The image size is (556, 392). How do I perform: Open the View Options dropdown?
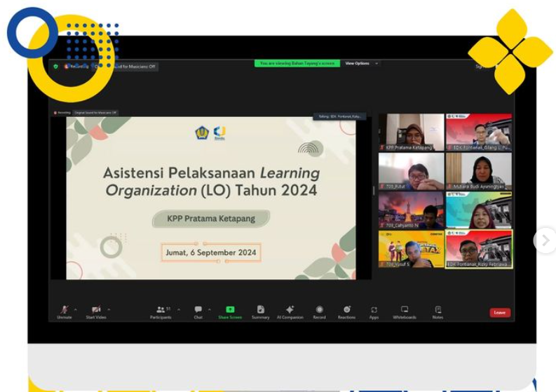(x=361, y=64)
